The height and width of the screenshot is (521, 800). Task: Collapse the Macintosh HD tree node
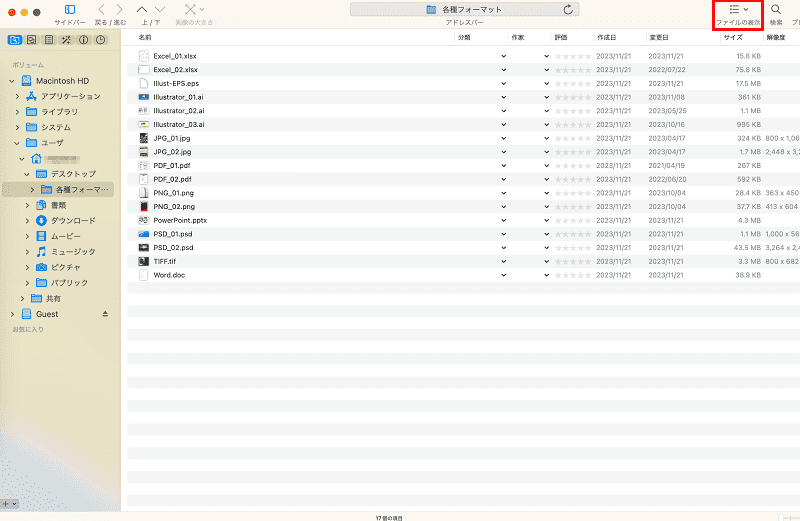12,81
